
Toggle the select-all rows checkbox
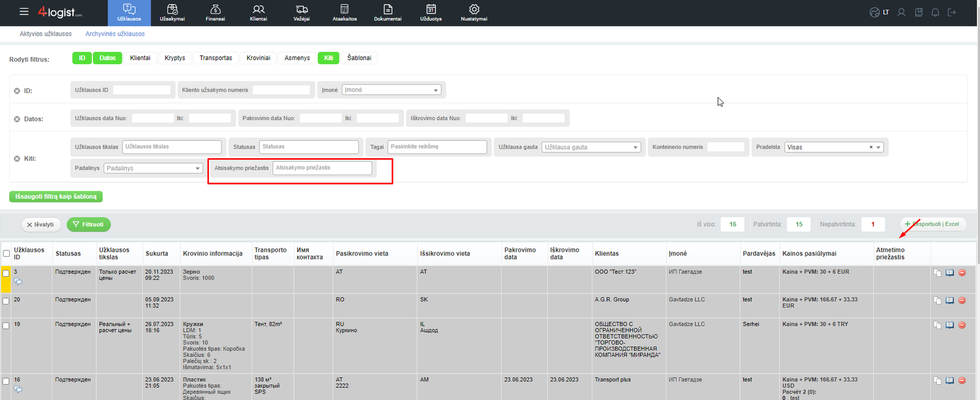click(6, 254)
